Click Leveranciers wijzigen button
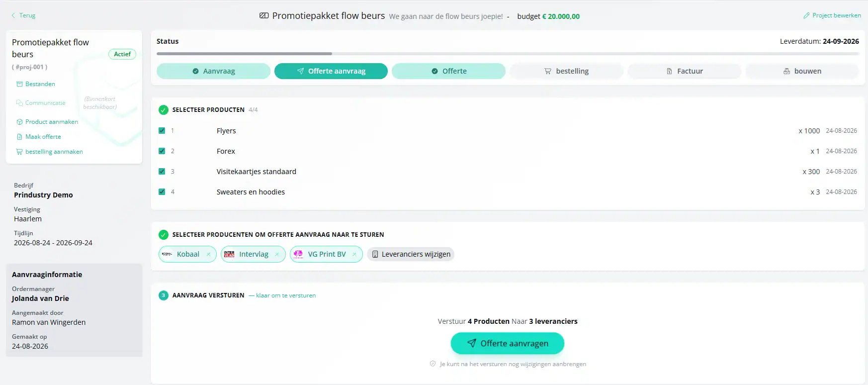Screen dimensions: 868x385 [x=411, y=254]
